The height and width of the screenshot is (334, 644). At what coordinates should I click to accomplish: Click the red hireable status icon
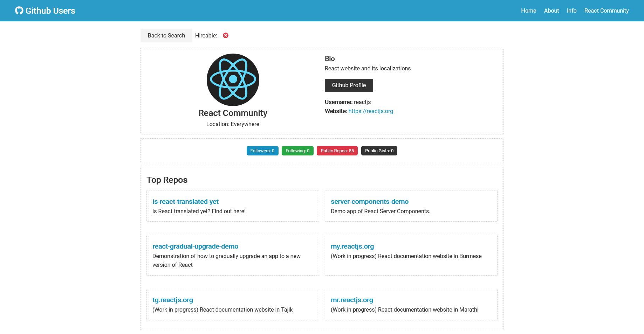226,35
